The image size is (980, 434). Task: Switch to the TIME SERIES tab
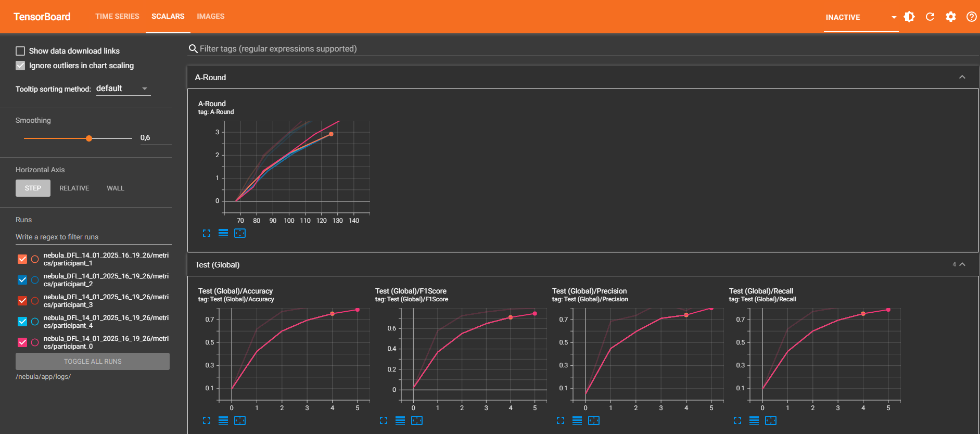pos(117,17)
